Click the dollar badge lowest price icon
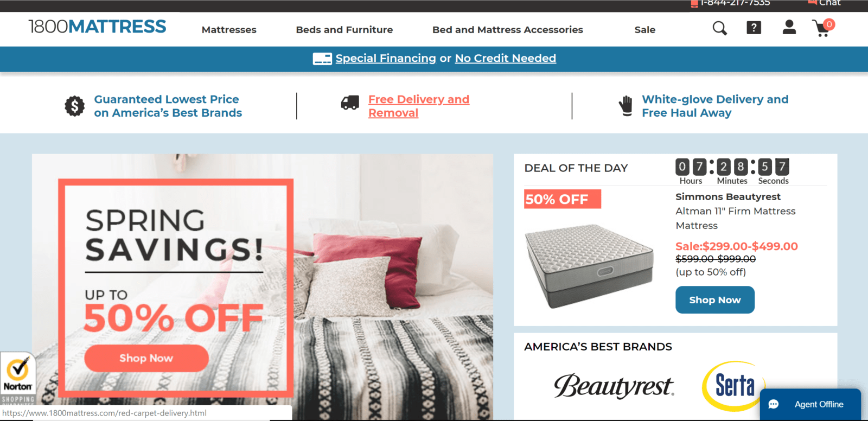The image size is (868, 421). point(74,106)
